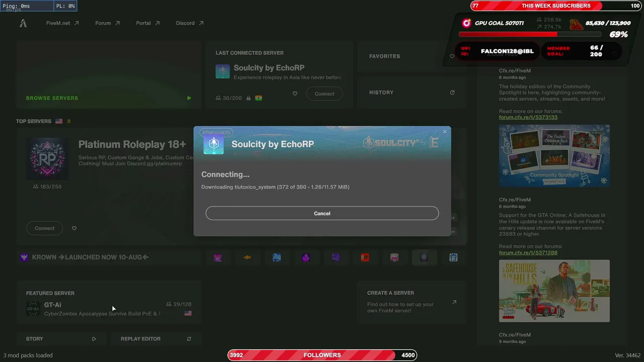Viewport: 644px width, 362px height.
Task: Open History via its clock icon
Action: [452, 93]
